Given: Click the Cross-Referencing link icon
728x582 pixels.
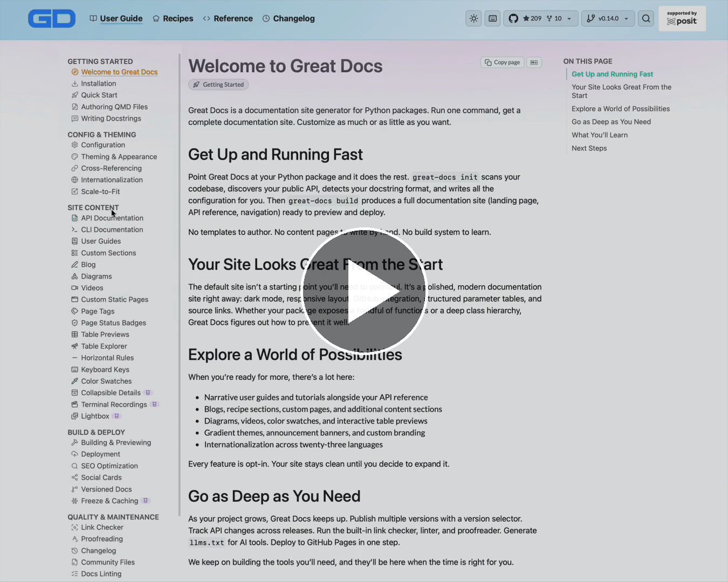Looking at the screenshot, I should pos(75,168).
